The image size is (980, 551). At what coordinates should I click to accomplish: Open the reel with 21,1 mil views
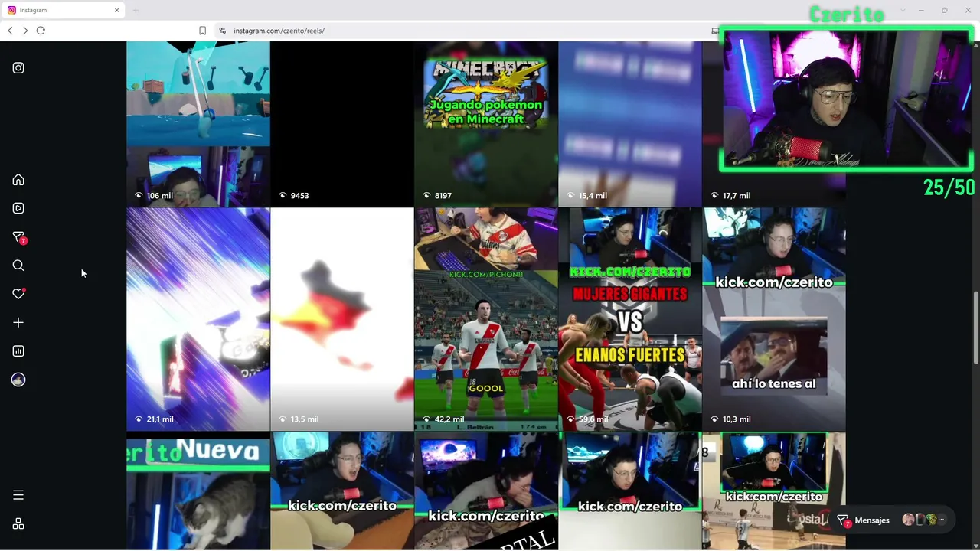tap(198, 319)
